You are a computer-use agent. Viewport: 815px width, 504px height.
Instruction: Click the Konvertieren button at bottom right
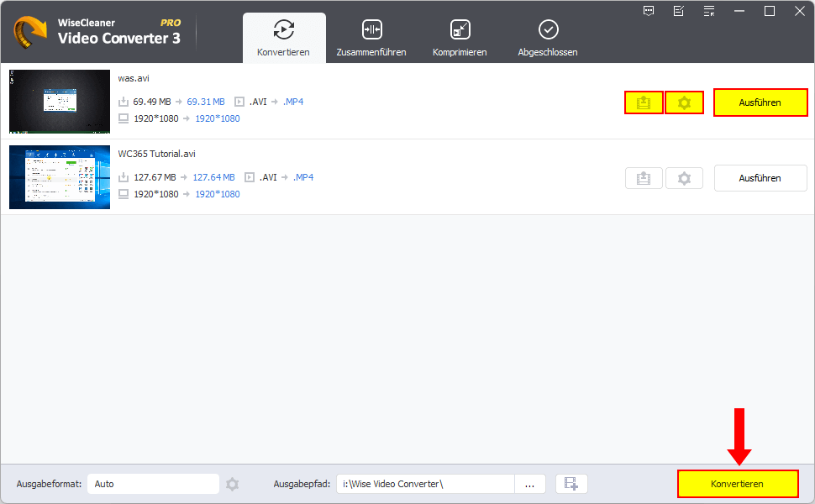(x=738, y=484)
